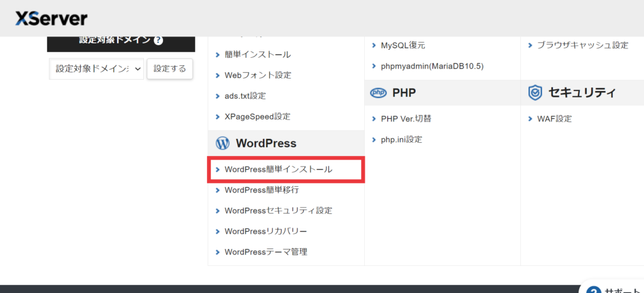This screenshot has width=644, height=293.
Task: Click the セキュリティ shield icon
Action: (535, 94)
